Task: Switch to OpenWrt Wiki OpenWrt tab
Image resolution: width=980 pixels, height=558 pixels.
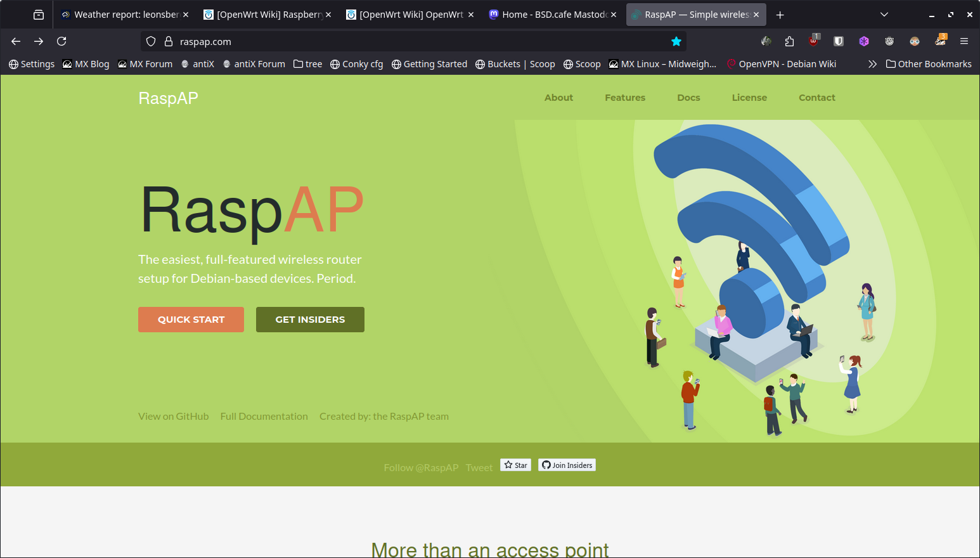Action: pos(411,15)
